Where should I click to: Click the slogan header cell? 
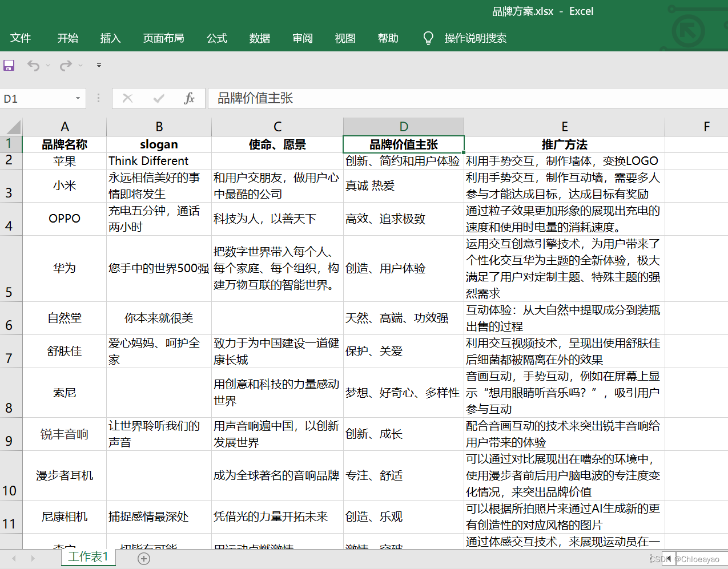click(159, 144)
